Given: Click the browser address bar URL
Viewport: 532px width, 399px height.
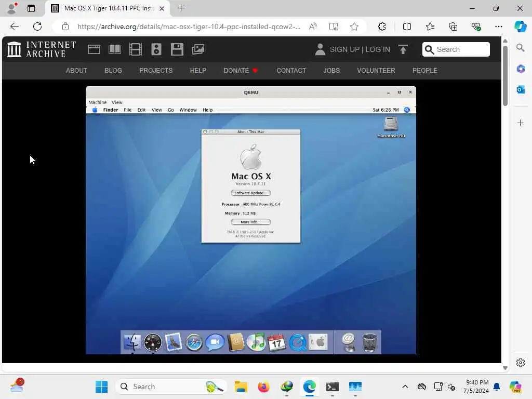Looking at the screenshot, I should [x=189, y=26].
